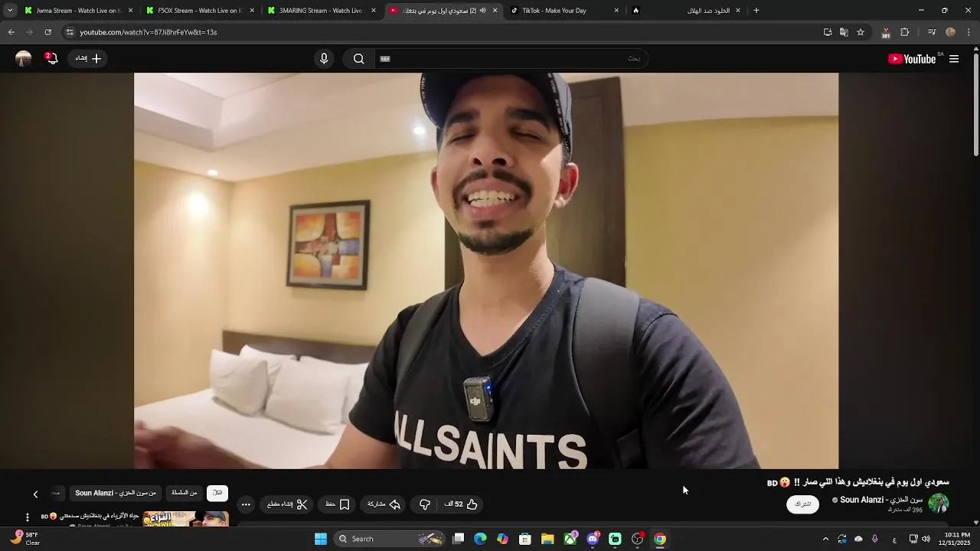Select من السلسلة filter chip

click(185, 493)
